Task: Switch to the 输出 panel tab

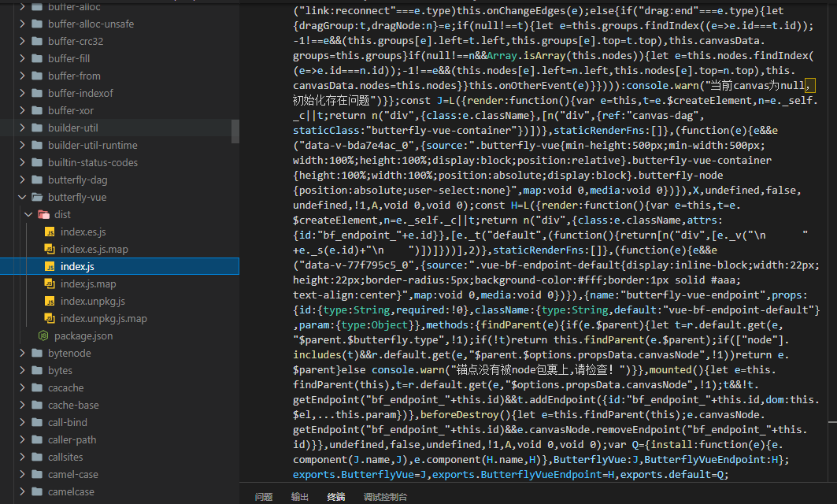Action: (x=300, y=497)
